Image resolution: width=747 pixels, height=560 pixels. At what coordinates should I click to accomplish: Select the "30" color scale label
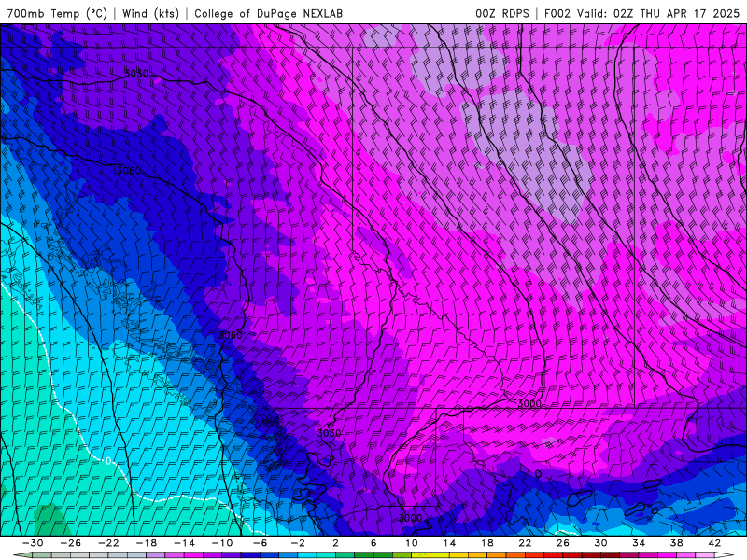[x=600, y=543]
